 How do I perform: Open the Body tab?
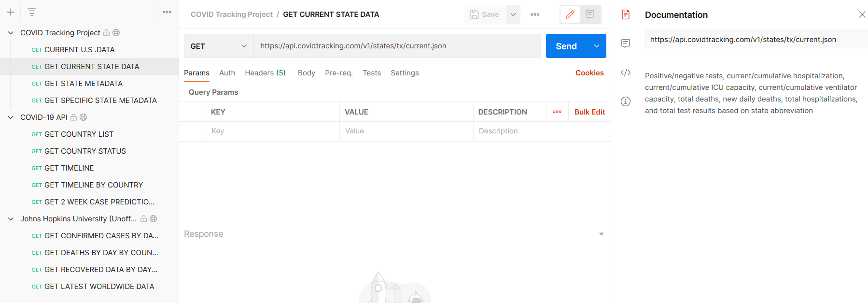tap(307, 73)
